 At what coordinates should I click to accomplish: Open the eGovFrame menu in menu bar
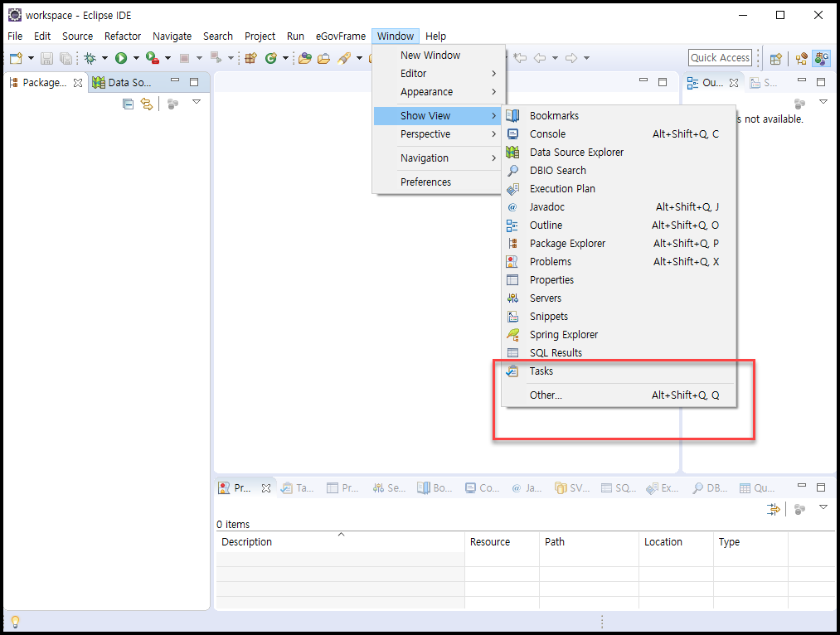(x=341, y=36)
